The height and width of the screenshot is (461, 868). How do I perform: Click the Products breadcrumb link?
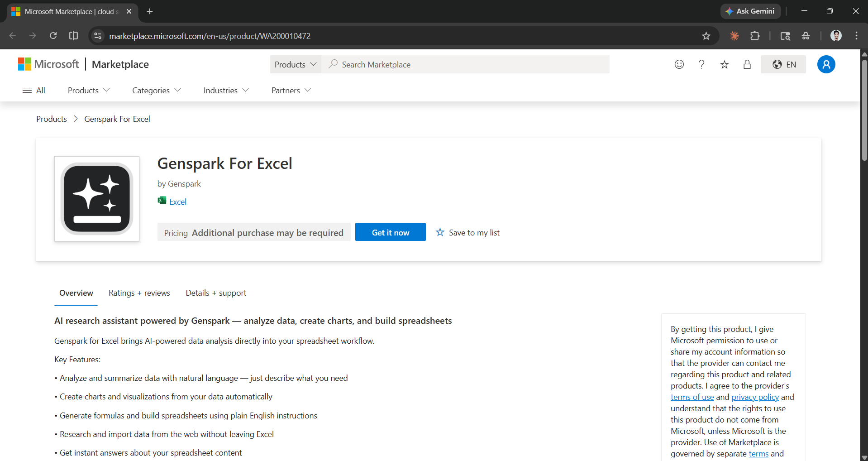coord(52,119)
